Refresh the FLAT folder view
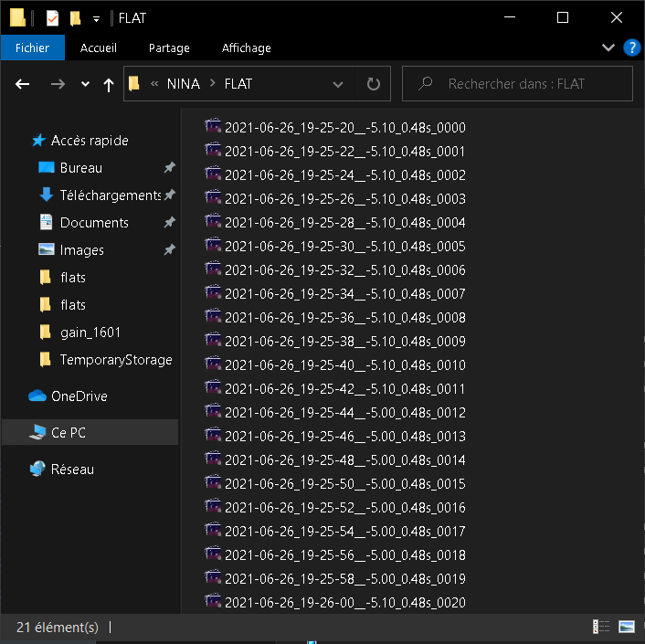 click(x=373, y=84)
